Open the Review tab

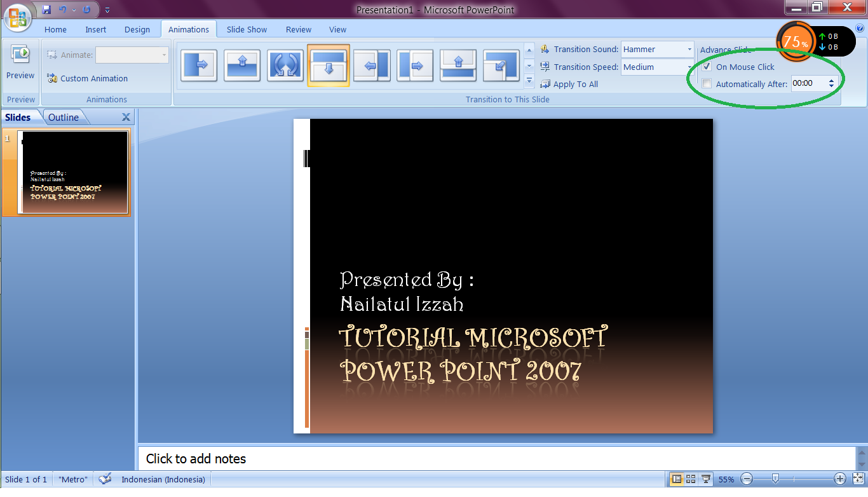(299, 29)
